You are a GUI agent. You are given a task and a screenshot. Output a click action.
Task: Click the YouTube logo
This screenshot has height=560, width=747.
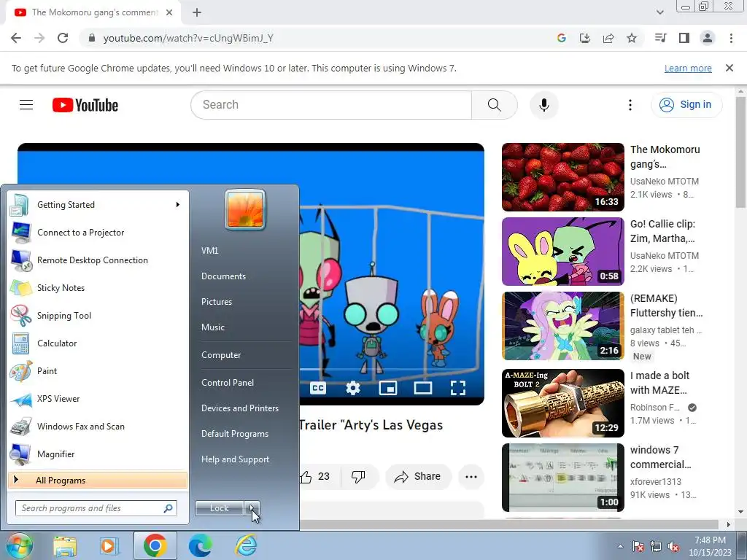(x=85, y=105)
